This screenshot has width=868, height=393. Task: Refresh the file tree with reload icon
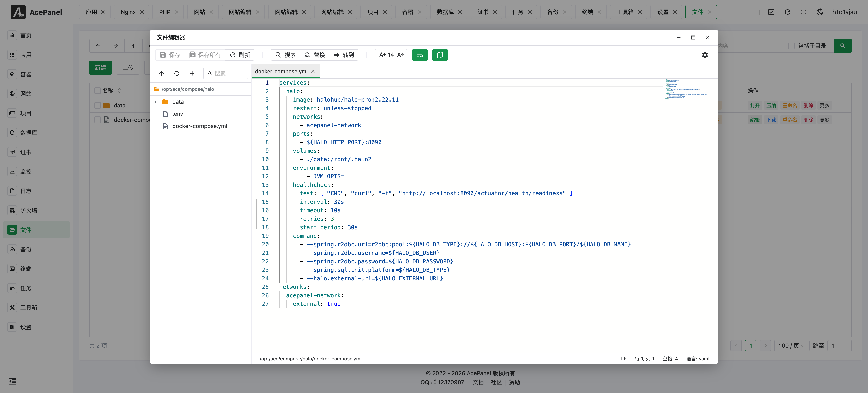coord(177,74)
